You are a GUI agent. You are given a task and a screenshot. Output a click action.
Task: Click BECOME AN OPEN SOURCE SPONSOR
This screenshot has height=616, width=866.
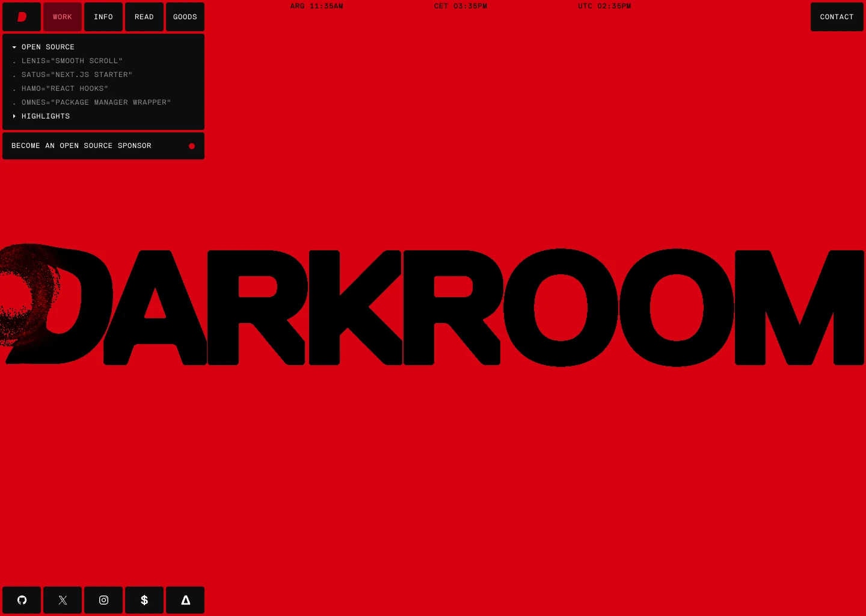81,146
